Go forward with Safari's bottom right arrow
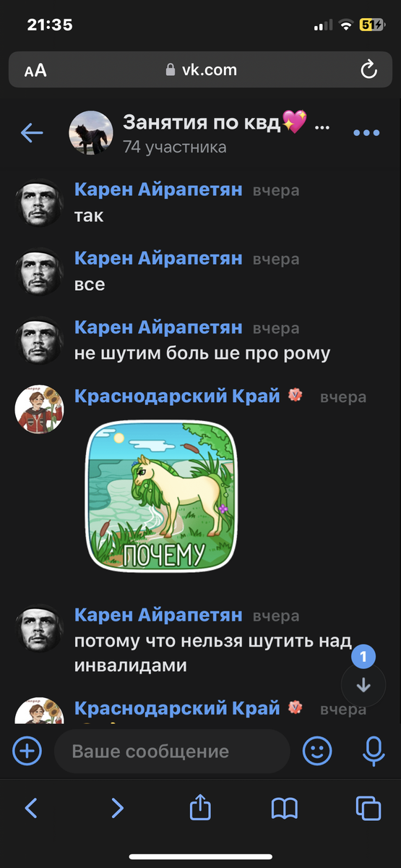The image size is (401, 868). [x=117, y=808]
